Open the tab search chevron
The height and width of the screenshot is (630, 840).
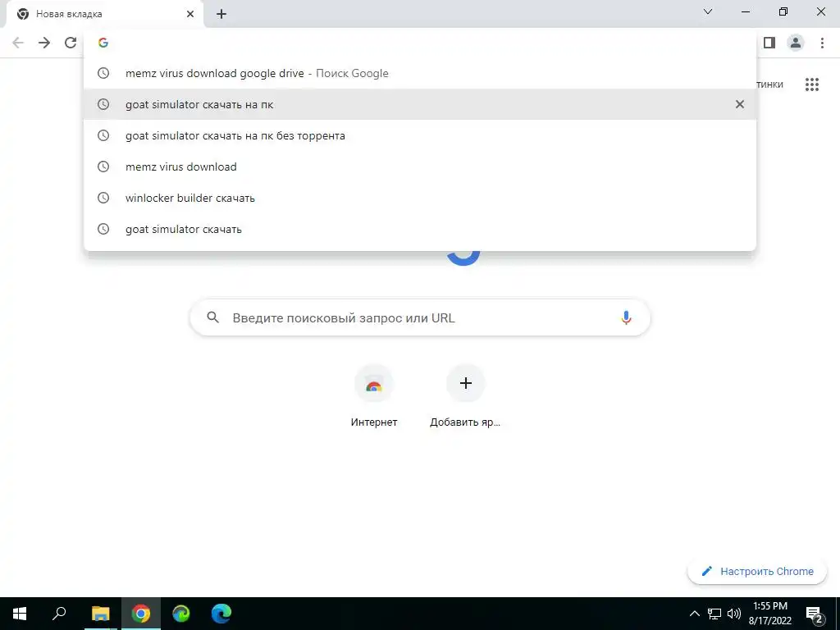[708, 11]
